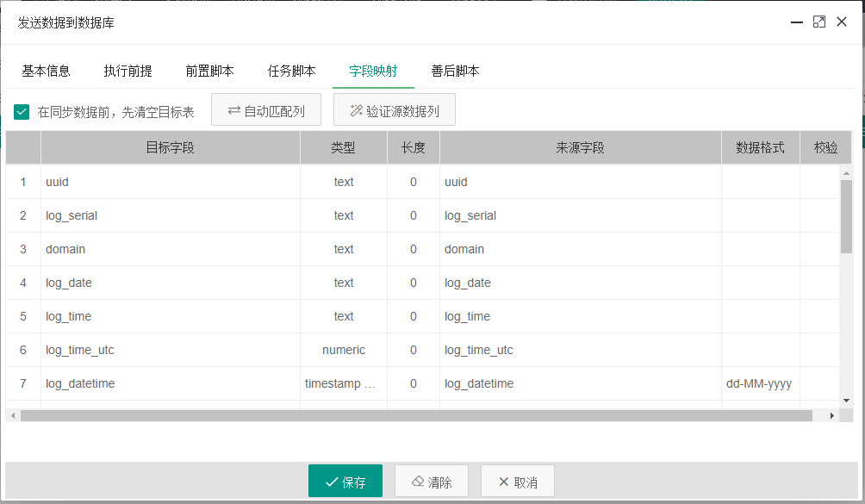Click row number 1 cell
The image size is (865, 504).
coord(23,182)
